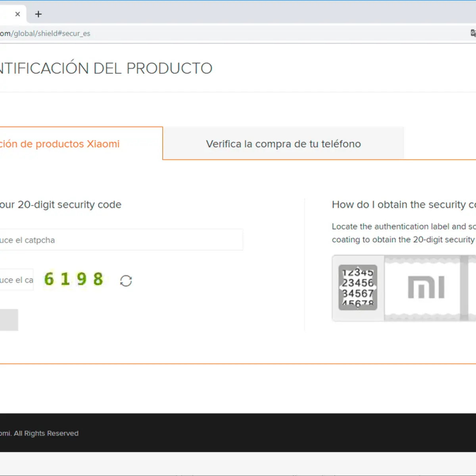Click the translate icon in address bar
Screen dimensions: 476x476
pyautogui.click(x=473, y=33)
